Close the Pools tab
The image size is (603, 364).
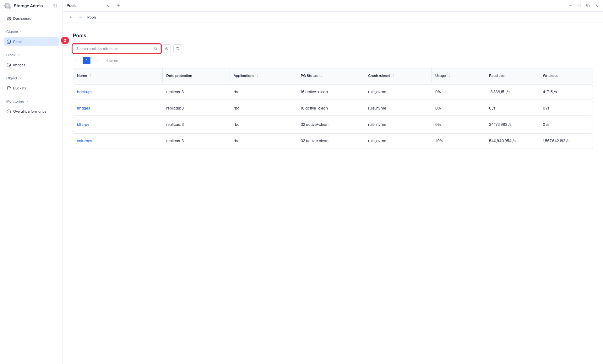[x=108, y=6]
